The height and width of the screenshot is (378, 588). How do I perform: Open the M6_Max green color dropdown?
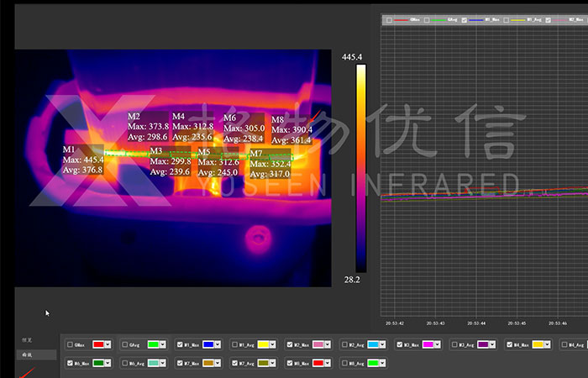[108, 363]
